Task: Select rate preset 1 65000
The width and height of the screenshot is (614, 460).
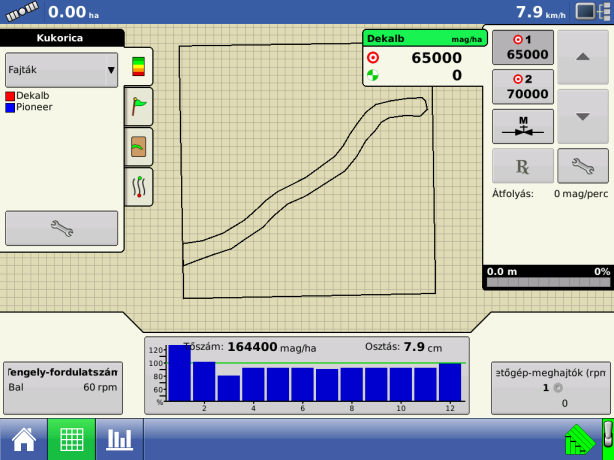Action: click(523, 47)
